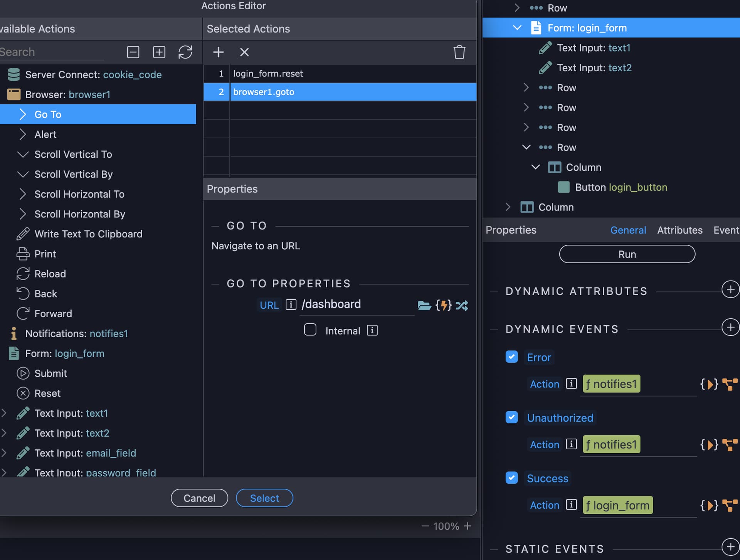Add a new dynamic event
Viewport: 740px width, 560px height.
tap(730, 328)
